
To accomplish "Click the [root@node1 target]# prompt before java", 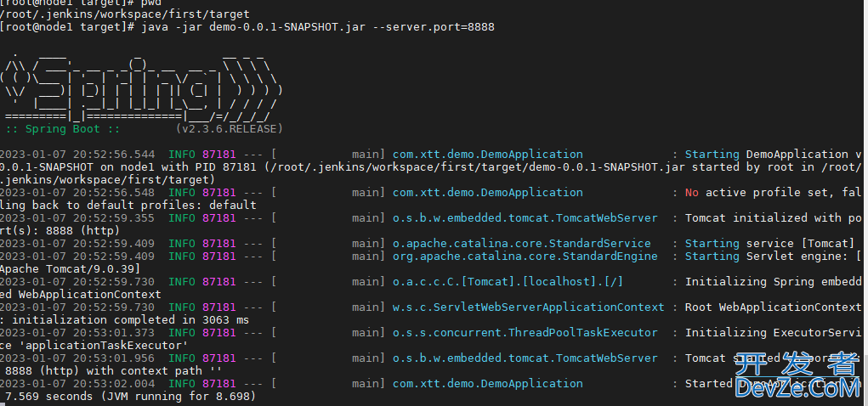I will click(x=67, y=26).
